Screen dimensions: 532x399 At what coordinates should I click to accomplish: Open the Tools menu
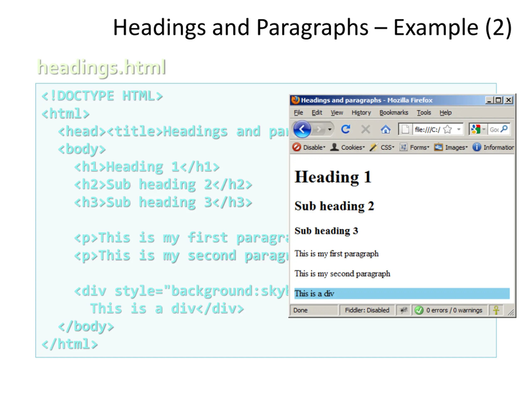[x=424, y=113]
